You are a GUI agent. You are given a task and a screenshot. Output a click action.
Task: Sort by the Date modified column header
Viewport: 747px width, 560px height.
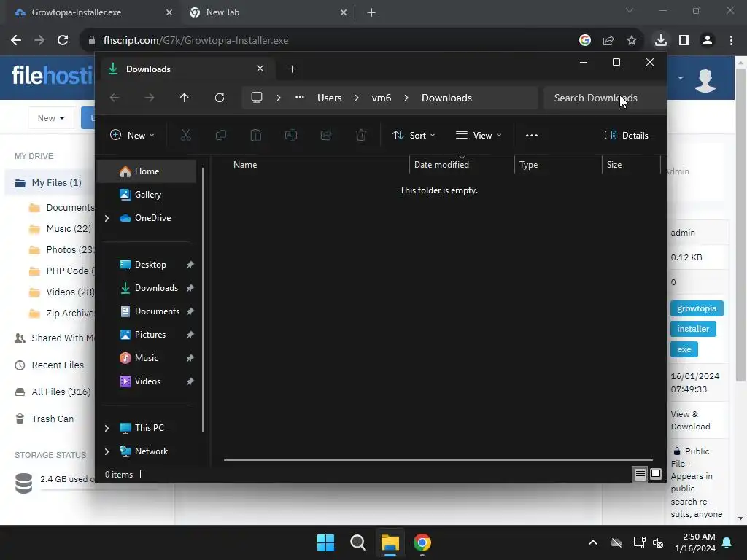point(461,165)
